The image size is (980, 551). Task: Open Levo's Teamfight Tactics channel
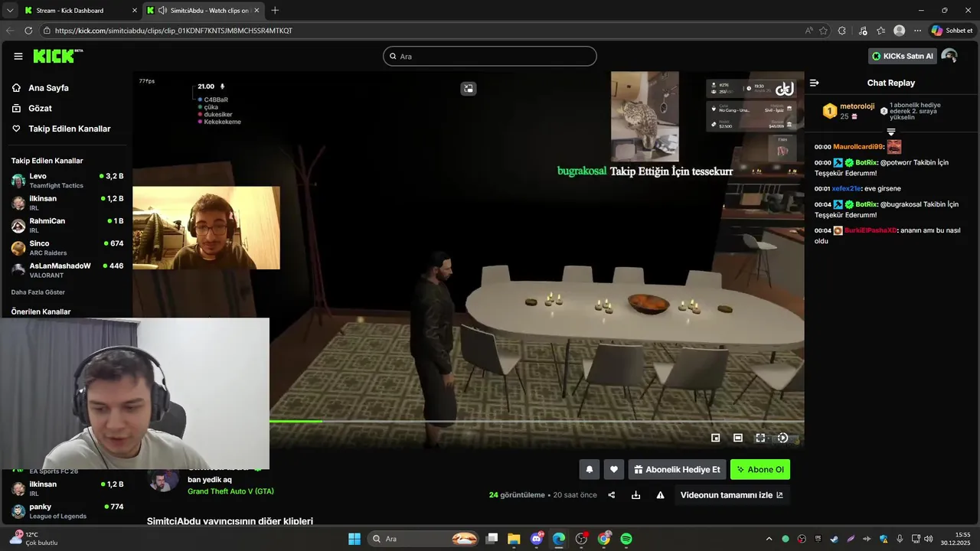pos(67,181)
